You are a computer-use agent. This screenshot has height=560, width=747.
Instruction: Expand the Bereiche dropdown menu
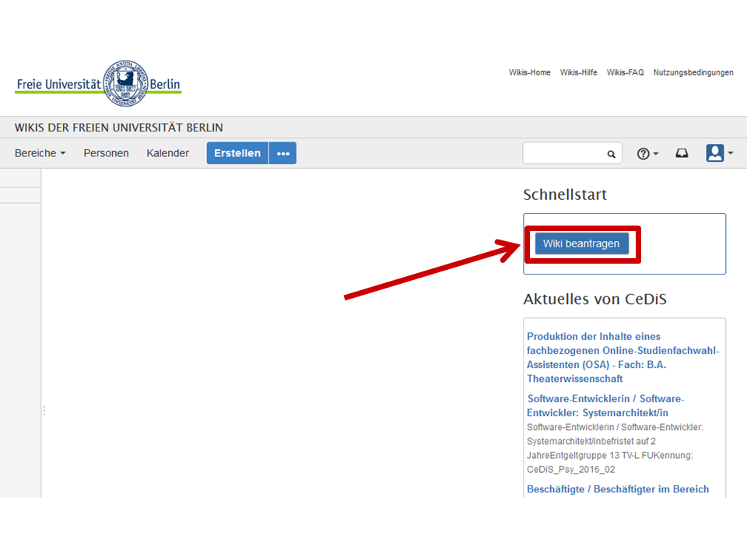pos(40,153)
